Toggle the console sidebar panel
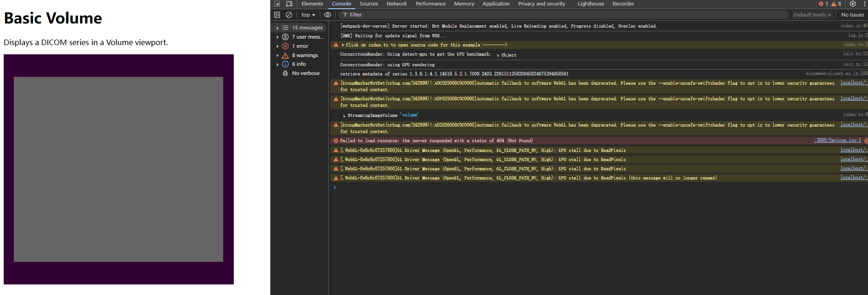 click(x=277, y=15)
